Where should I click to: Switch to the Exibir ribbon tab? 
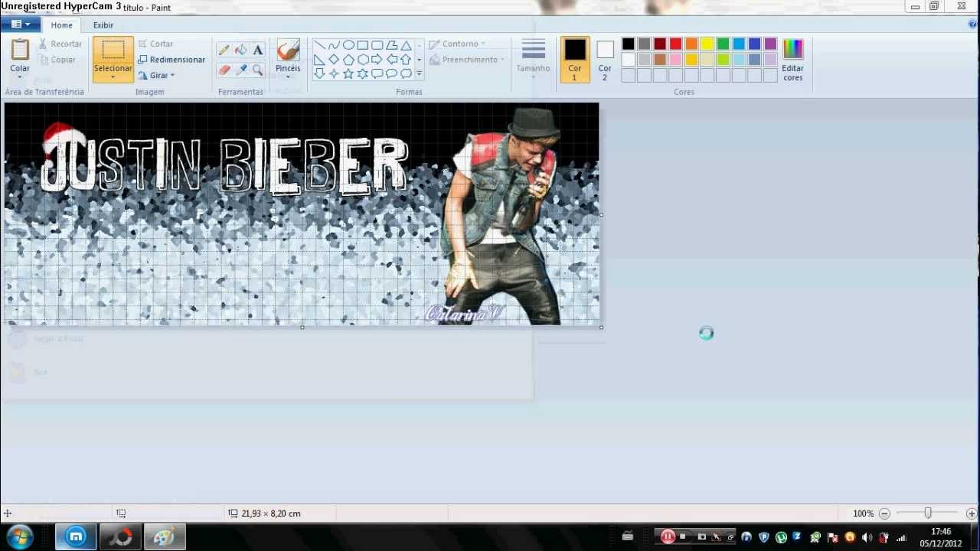coord(103,25)
